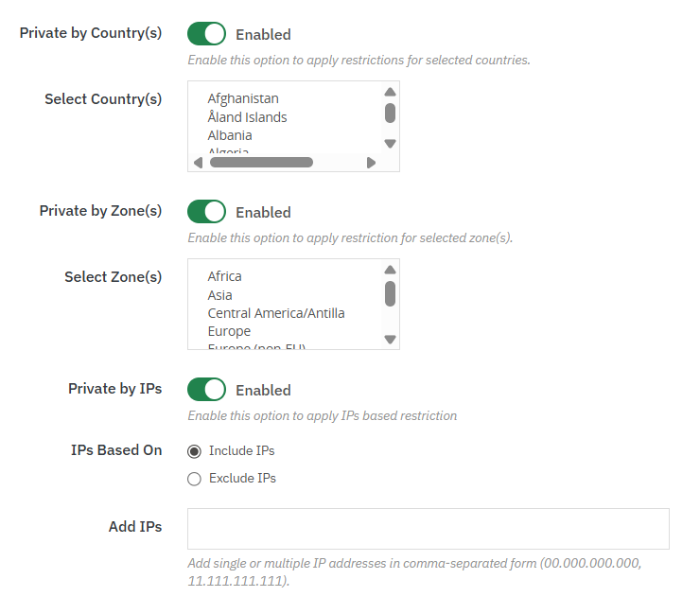The image size is (700, 614).
Task: Select the Include IPs radio option
Action: [195, 451]
